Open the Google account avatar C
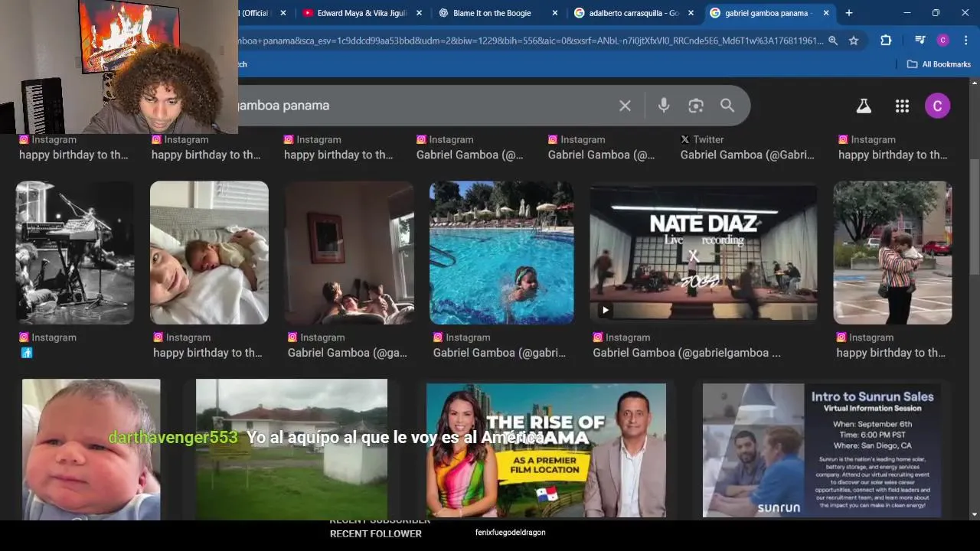This screenshot has width=980, height=551. tap(937, 106)
